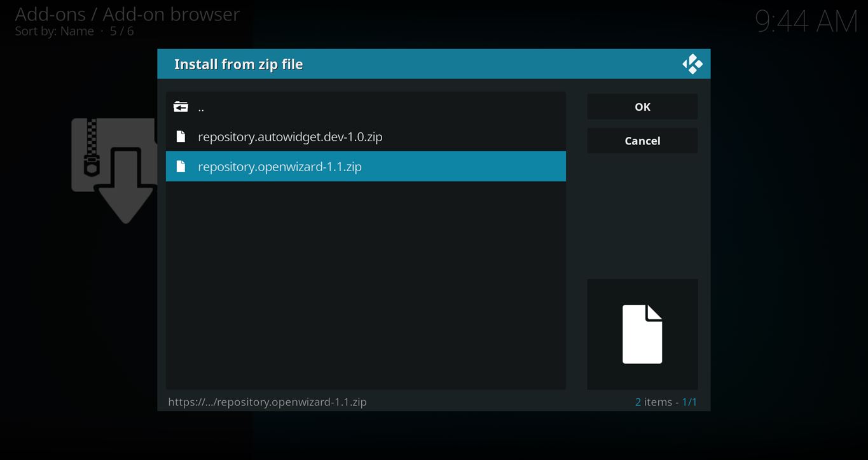Click the parent folder back-arrow icon
This screenshot has width=868, height=460.
tap(181, 107)
